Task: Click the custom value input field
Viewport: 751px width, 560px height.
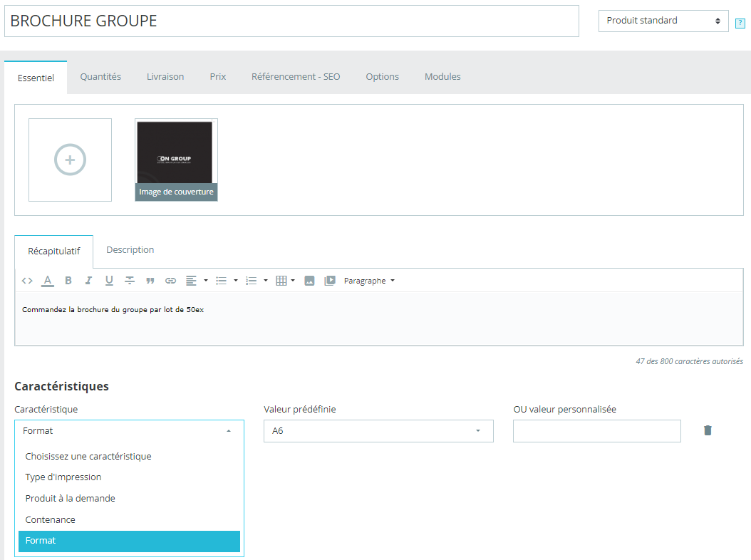Action: coord(596,431)
